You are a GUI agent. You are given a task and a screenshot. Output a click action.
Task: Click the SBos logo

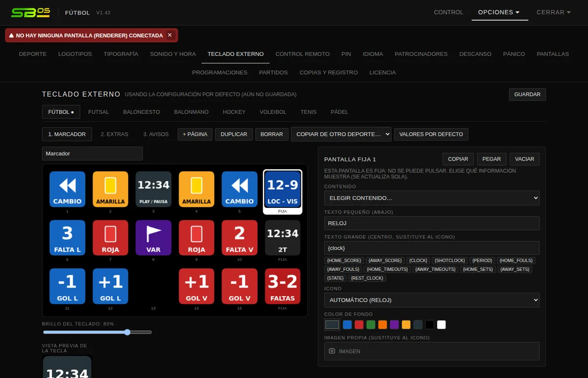coord(31,12)
